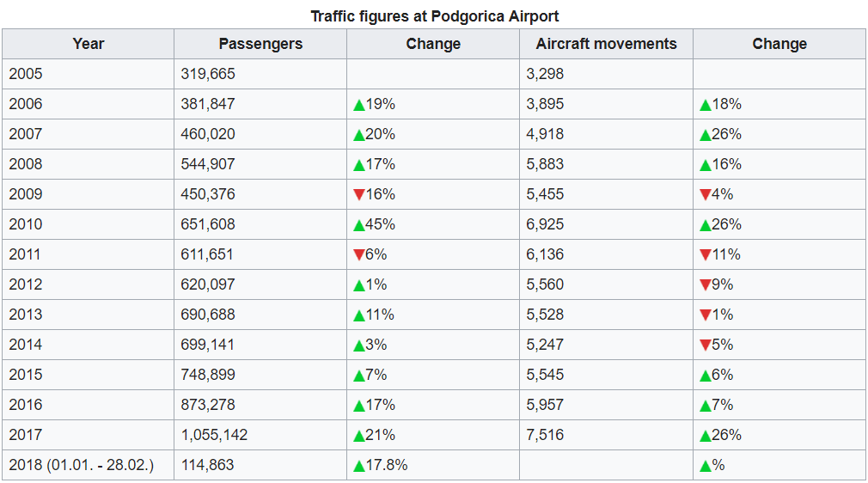
Task: Select the 1,055,142 passengers cell
Action: tap(214, 435)
